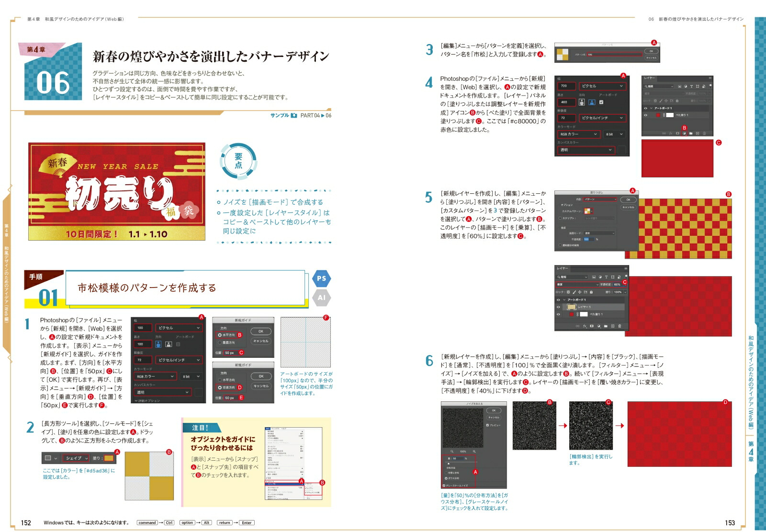Image resolution: width=766 pixels, height=532 pixels.
Task: Select portrait orientation icon in 720-width new document dialog
Action: click(x=582, y=102)
